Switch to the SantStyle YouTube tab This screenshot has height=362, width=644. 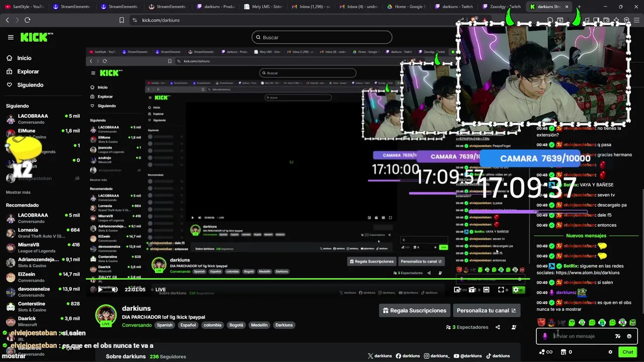24,7
